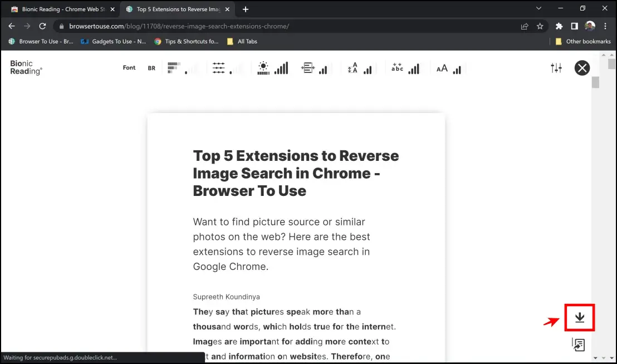This screenshot has height=364, width=617.
Task: Open Gadgets To Use bookmark
Action: tap(114, 41)
